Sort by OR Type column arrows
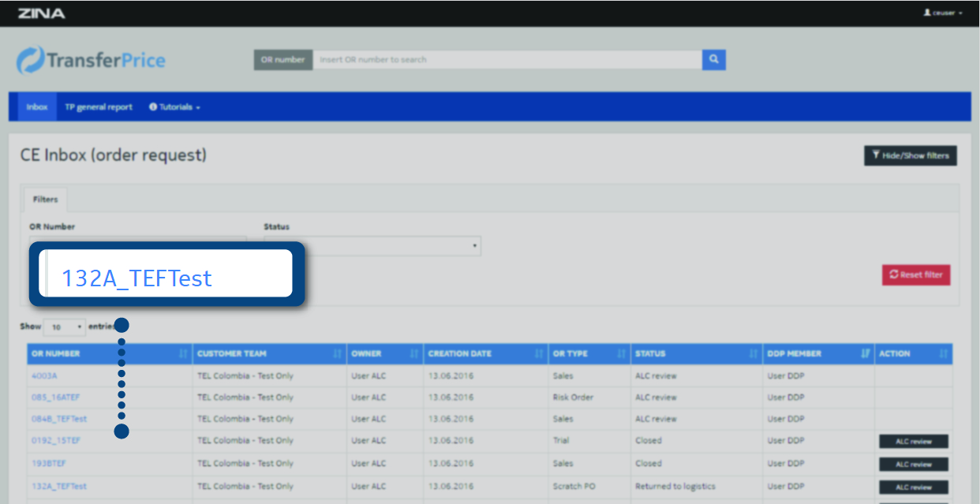Screen dimensions: 980x504 [621, 354]
